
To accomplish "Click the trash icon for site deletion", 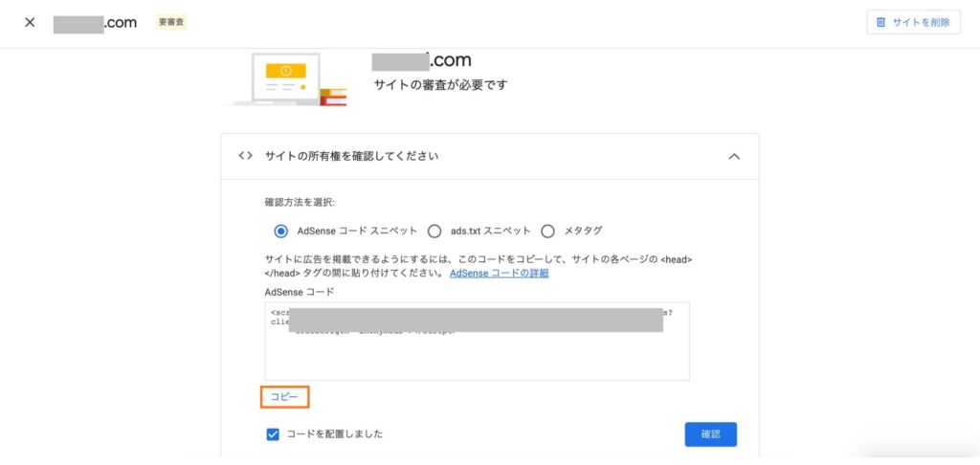I will pyautogui.click(x=881, y=22).
